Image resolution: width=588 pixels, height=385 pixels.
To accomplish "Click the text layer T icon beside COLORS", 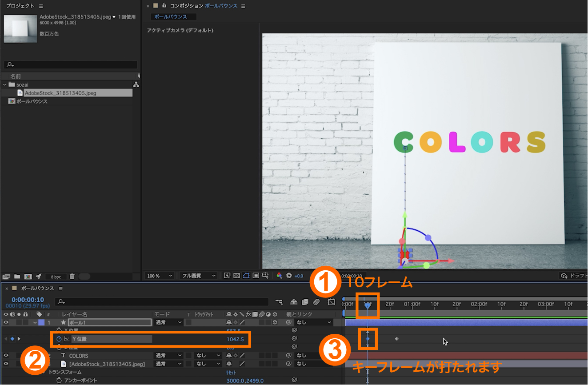I will [63, 356].
